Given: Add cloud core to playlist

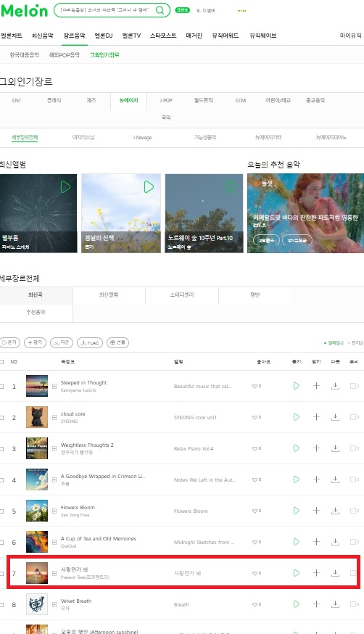Looking at the screenshot, I should pos(316,417).
